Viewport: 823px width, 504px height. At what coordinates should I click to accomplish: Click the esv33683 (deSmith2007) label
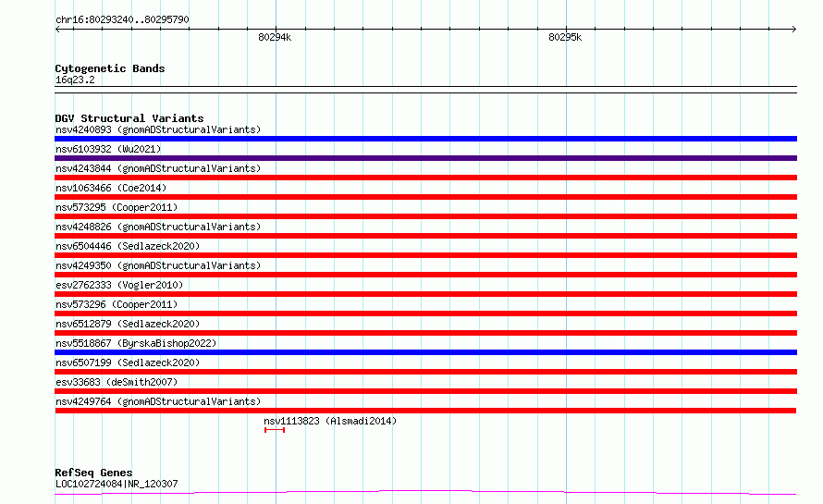pos(117,382)
